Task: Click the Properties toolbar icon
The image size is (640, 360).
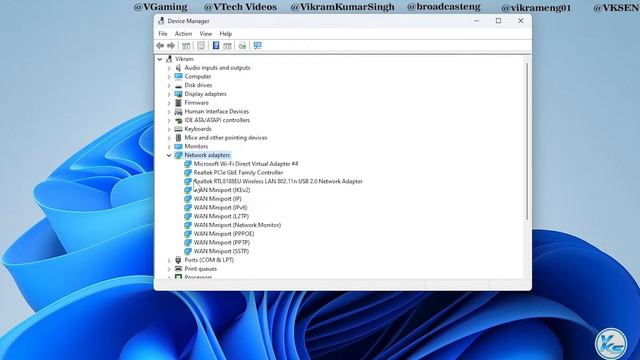Action: (201, 46)
